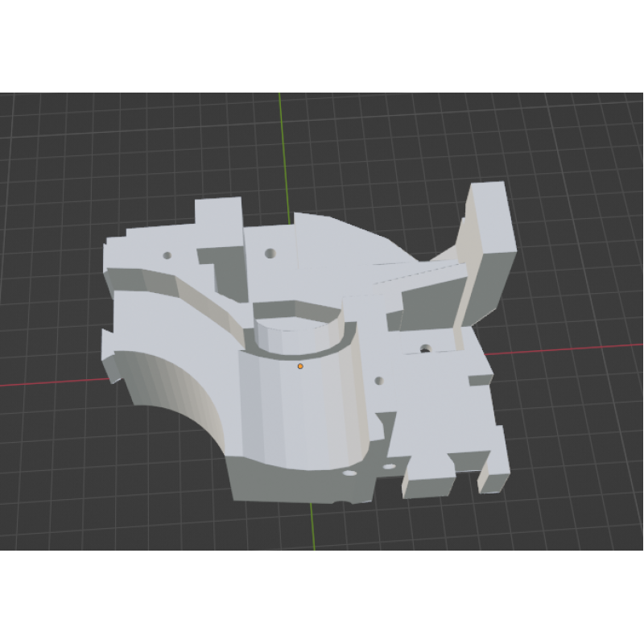
Task: Select the small hole on the upper-left top face
Action: click(x=167, y=254)
